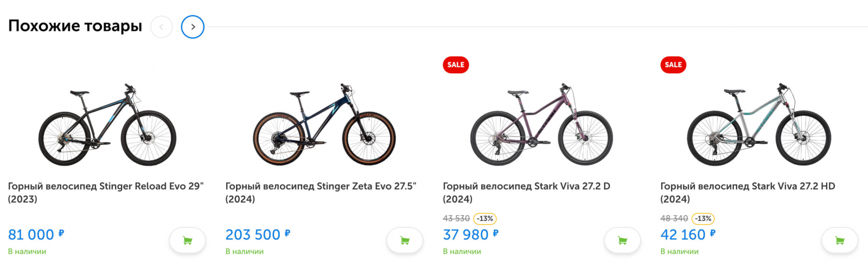Image resolution: width=868 pixels, height=274 pixels.
Task: Click the silver Stark Viva HD bike image
Action: [x=759, y=126]
